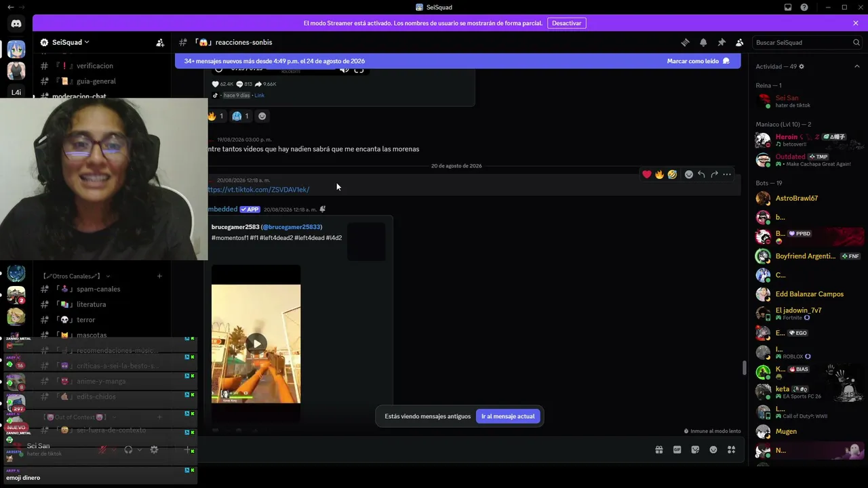The height and width of the screenshot is (488, 868).
Task: Open the inbox icon in title bar
Action: 788,7
